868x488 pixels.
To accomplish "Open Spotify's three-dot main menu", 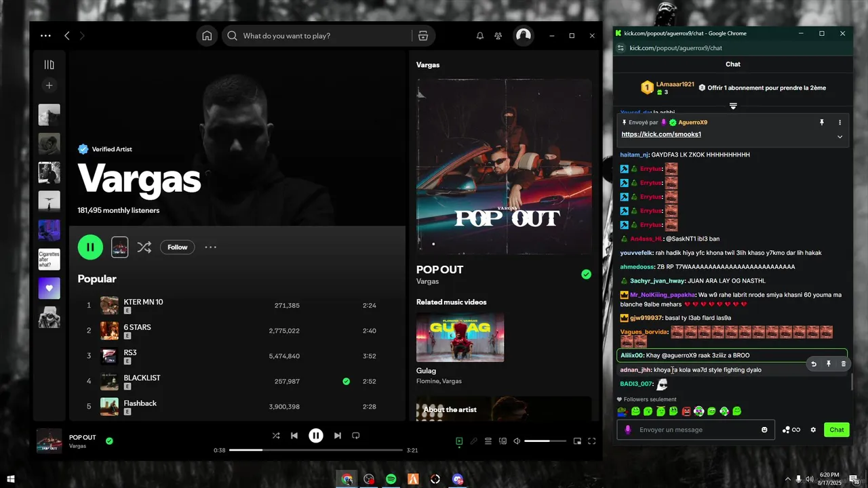I will (45, 36).
